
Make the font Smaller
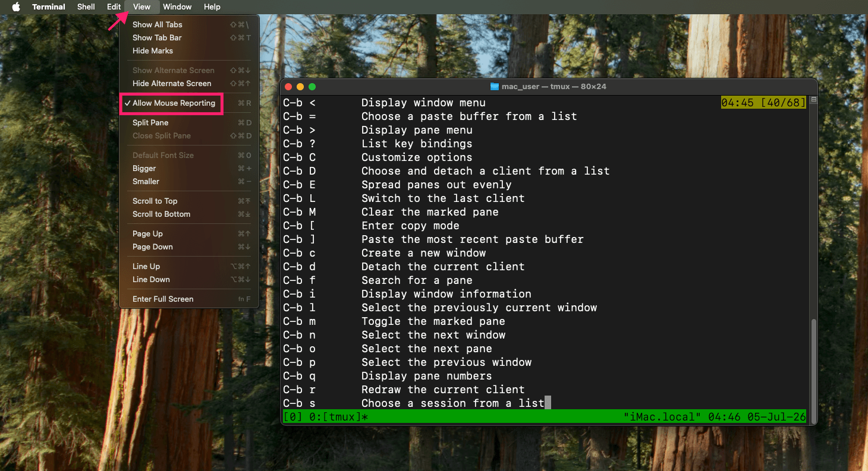[189, 182]
